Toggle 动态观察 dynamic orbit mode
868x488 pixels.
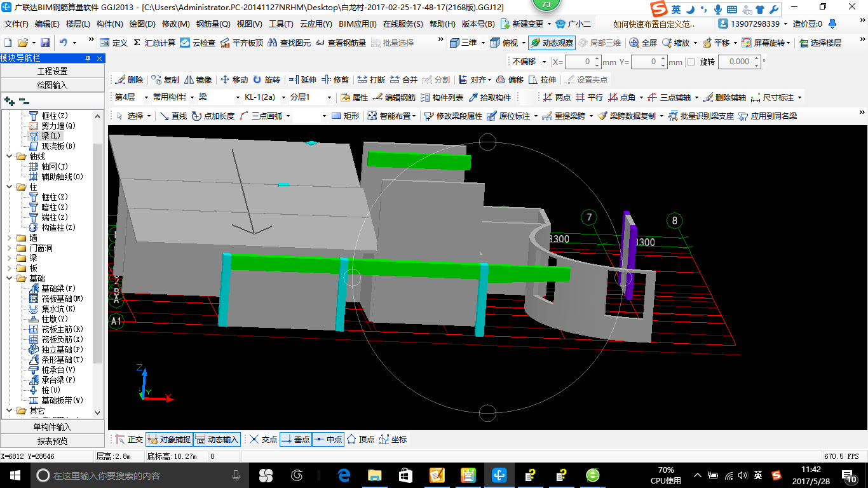[552, 43]
